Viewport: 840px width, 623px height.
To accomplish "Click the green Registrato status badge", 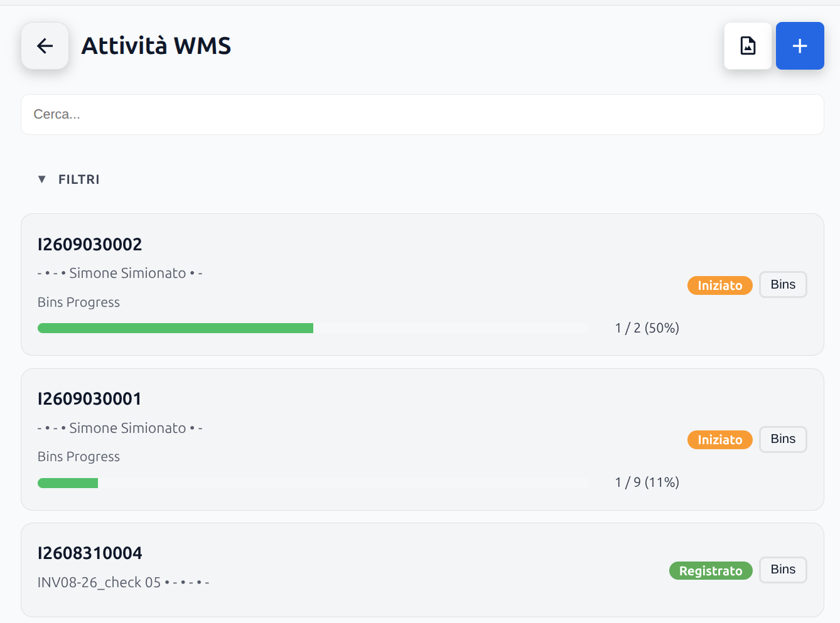I will point(711,570).
